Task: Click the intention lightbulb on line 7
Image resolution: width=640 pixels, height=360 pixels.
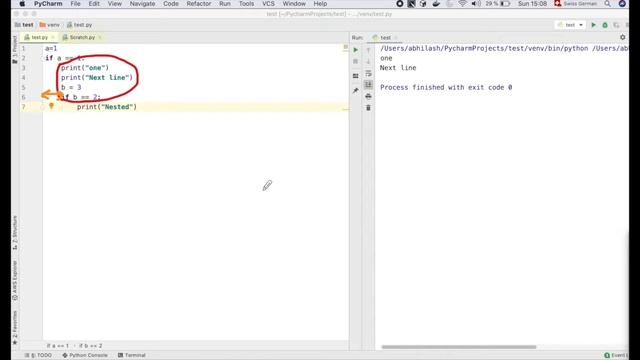Action: coord(51,106)
